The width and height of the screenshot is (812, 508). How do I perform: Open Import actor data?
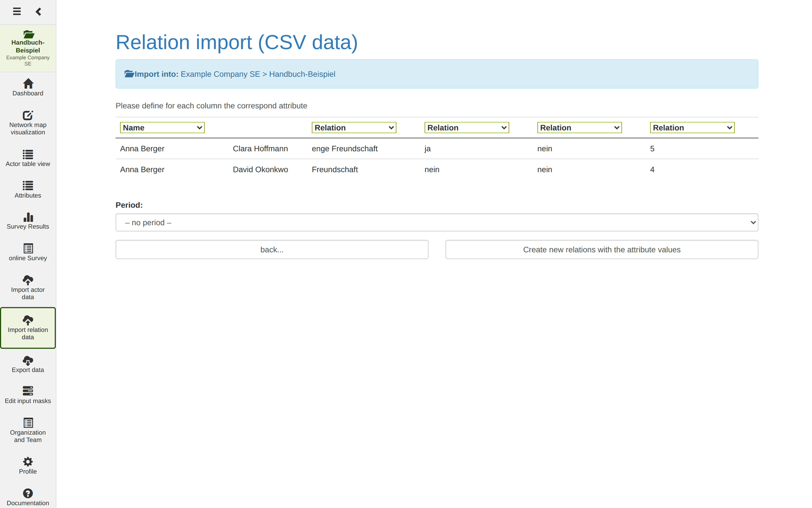(28, 288)
